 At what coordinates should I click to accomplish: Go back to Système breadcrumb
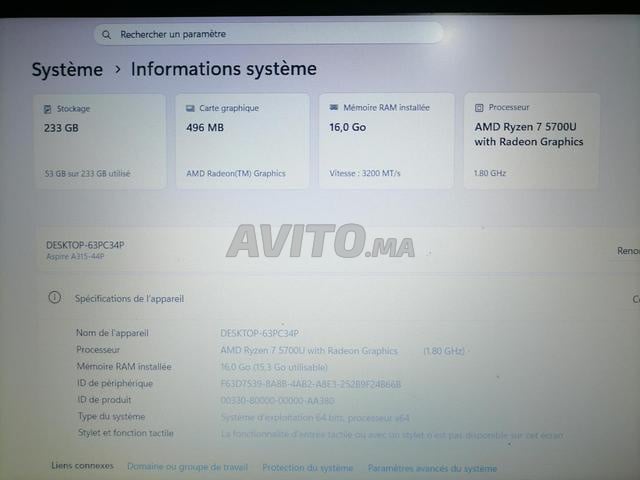click(67, 69)
